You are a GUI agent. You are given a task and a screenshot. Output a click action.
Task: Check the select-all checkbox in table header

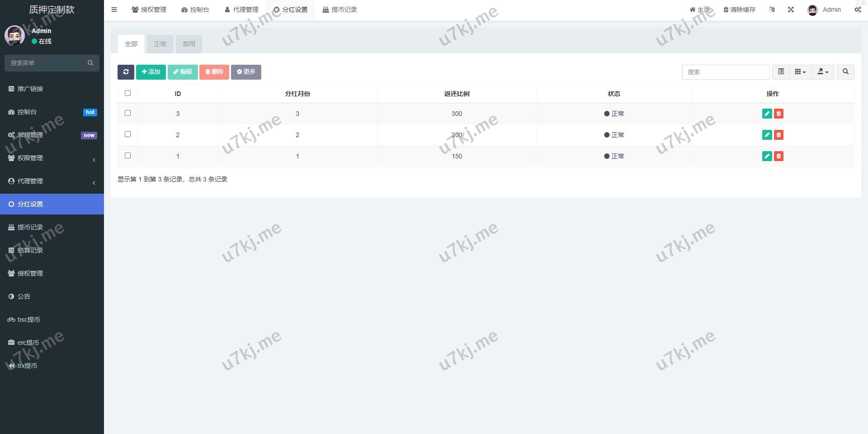coord(127,93)
